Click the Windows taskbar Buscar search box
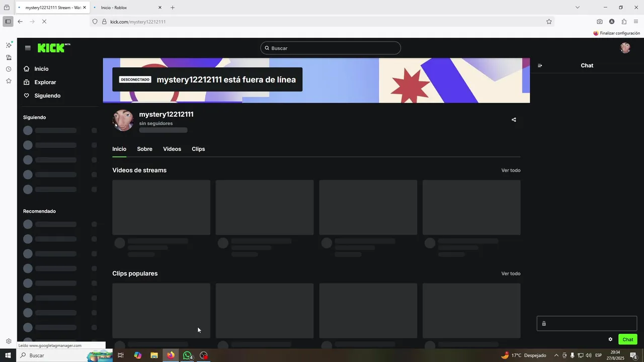This screenshot has height=362, width=644. (64, 355)
